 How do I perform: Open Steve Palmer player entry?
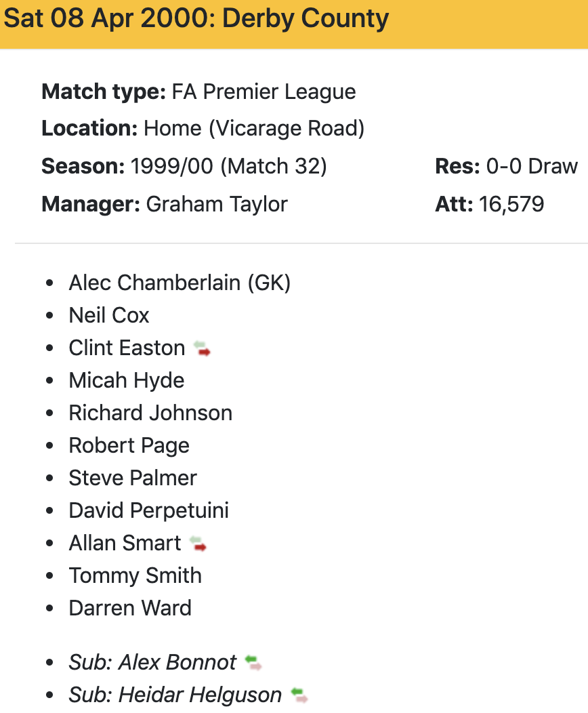(133, 478)
